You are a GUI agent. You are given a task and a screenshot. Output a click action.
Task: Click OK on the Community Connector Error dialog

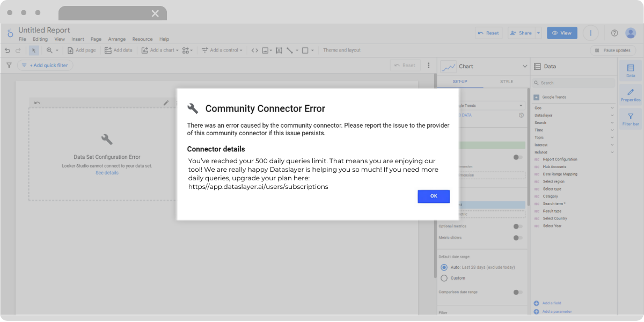click(433, 196)
